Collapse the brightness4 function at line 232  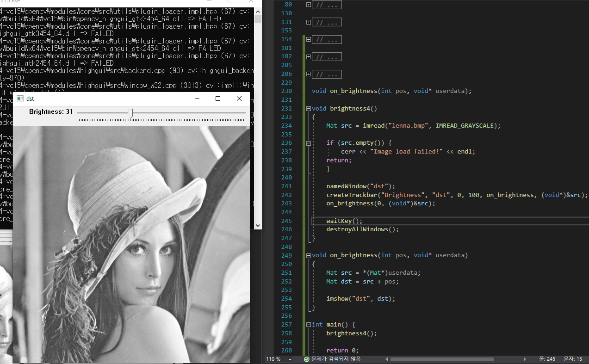309,109
